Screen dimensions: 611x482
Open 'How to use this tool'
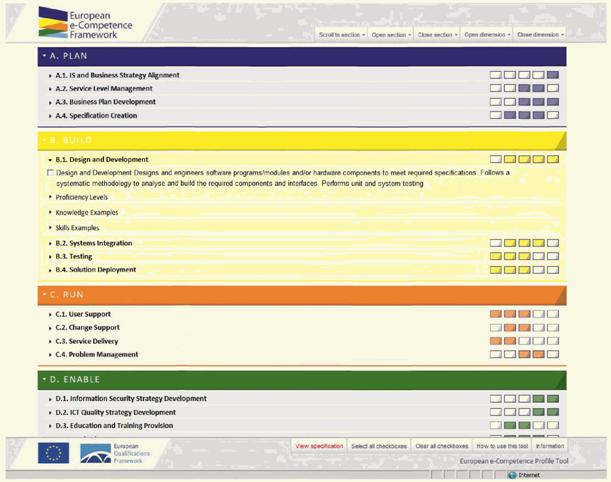(500, 445)
